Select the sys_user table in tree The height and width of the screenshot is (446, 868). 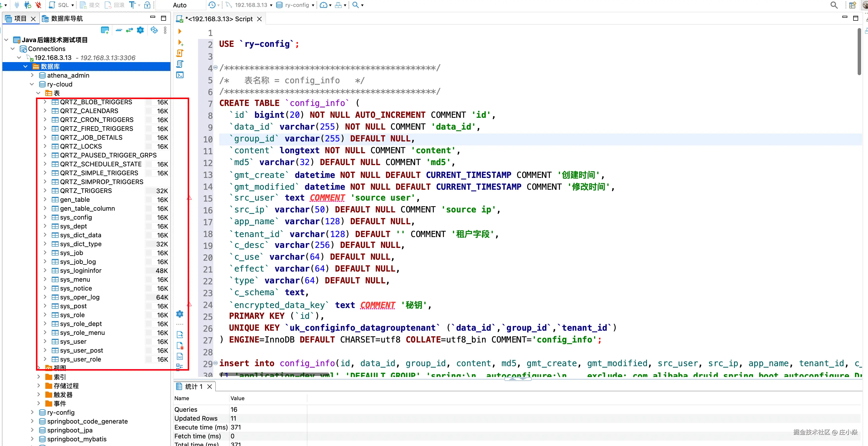pyautogui.click(x=73, y=342)
